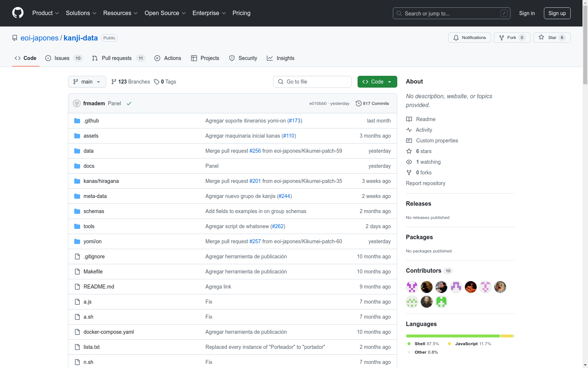Open the main branch selector dropdown
This screenshot has height=368, width=588.
pos(87,82)
